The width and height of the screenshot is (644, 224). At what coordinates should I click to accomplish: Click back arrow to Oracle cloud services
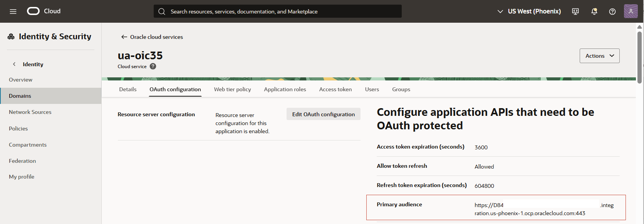[x=124, y=37]
